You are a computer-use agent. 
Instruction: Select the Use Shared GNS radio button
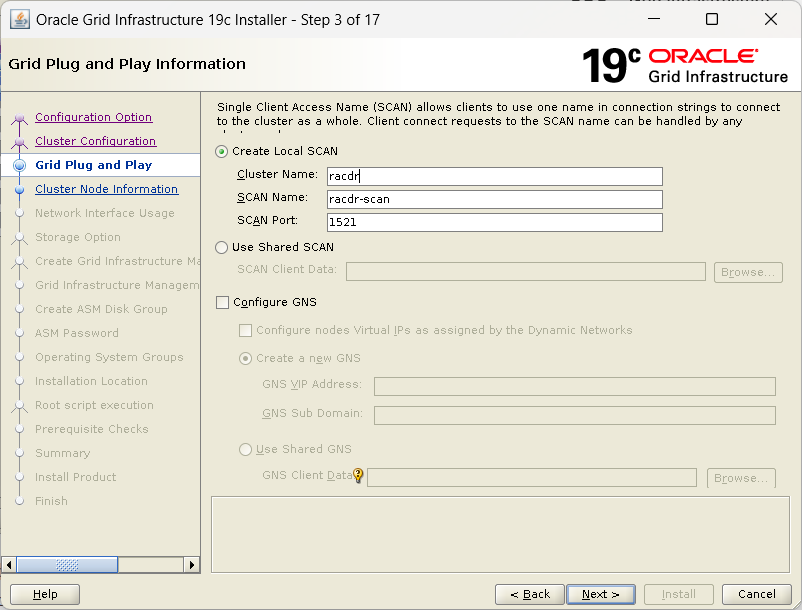[246, 449]
